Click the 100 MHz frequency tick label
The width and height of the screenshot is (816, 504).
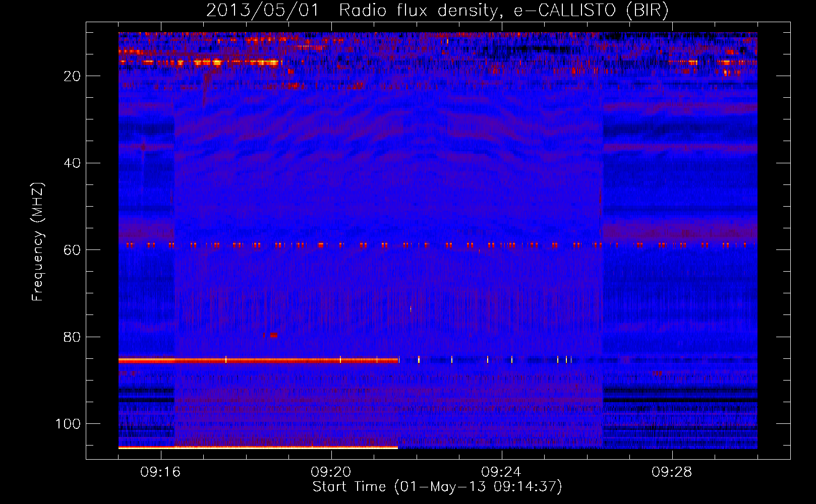[x=68, y=424]
